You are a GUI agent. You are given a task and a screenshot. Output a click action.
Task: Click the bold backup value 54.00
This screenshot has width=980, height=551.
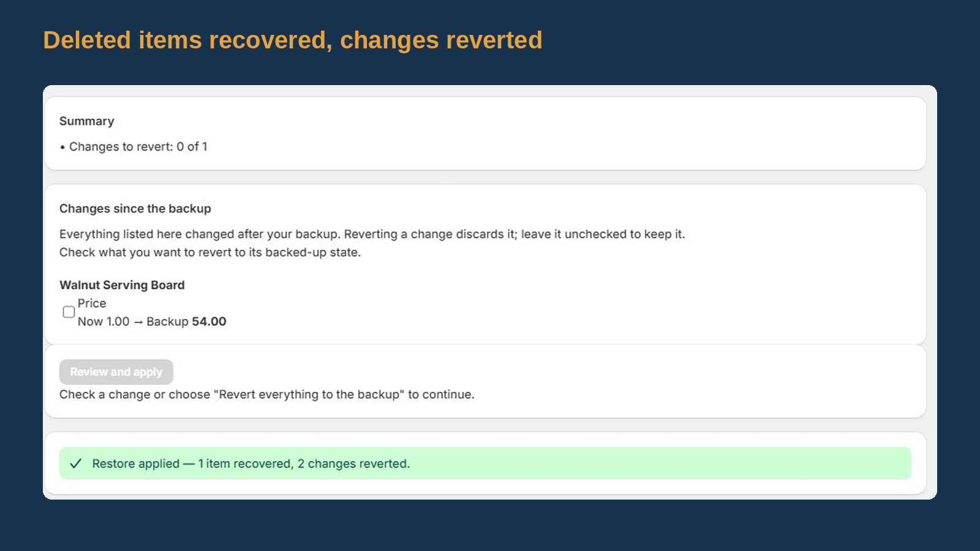(209, 321)
